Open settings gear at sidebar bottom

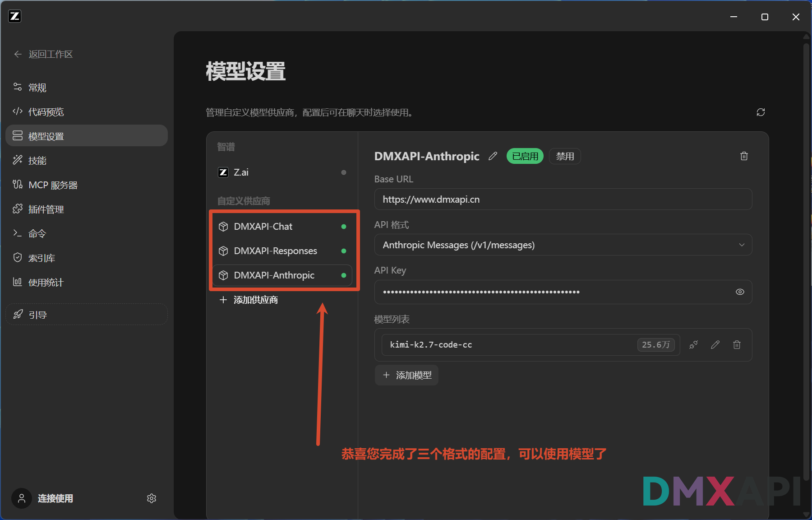[152, 498]
